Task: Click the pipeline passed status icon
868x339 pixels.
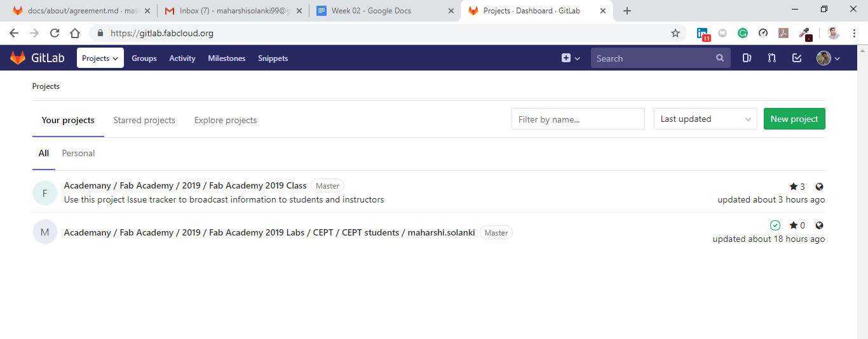Action: (775, 225)
